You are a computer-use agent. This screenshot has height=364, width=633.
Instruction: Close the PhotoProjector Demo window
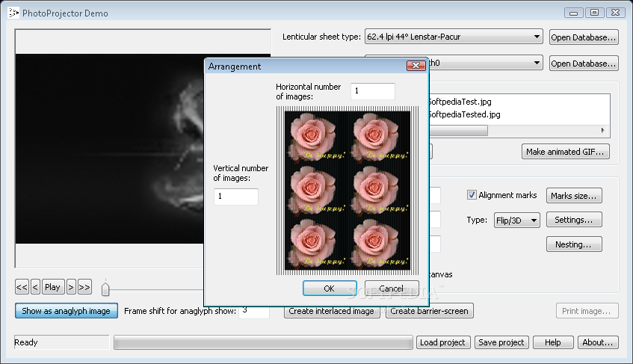point(616,13)
